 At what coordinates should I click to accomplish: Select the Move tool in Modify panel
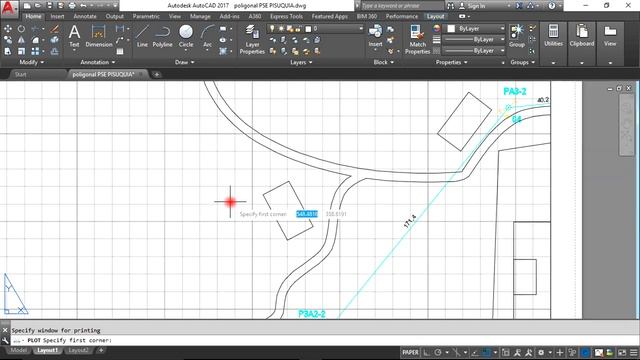[8, 29]
